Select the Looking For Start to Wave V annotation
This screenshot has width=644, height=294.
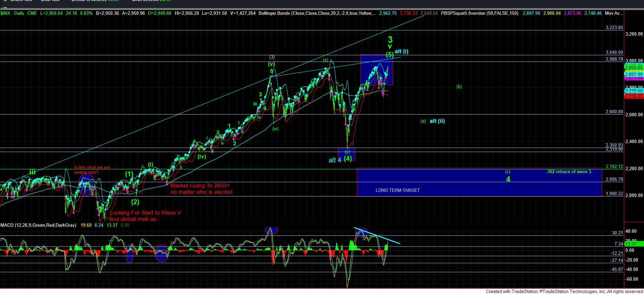click(146, 216)
